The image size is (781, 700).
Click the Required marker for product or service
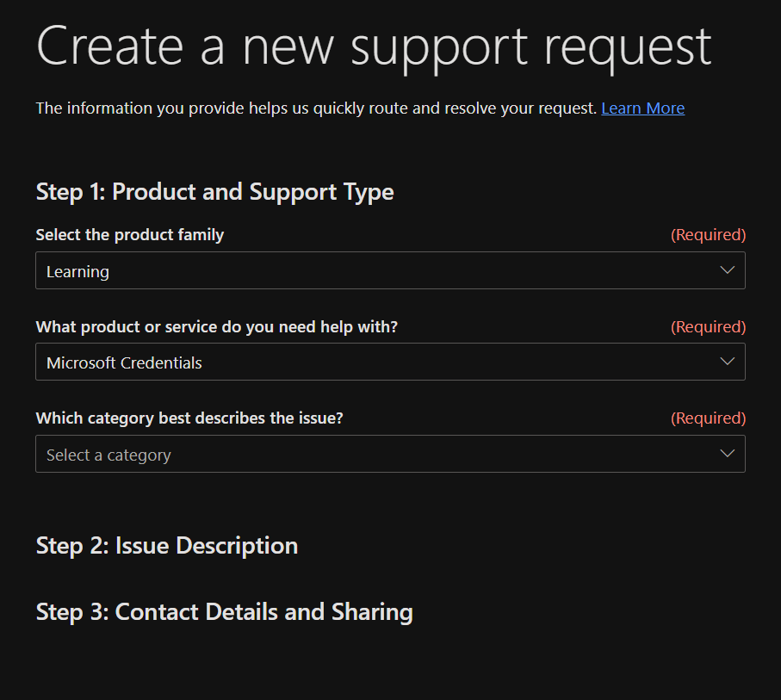(x=708, y=327)
